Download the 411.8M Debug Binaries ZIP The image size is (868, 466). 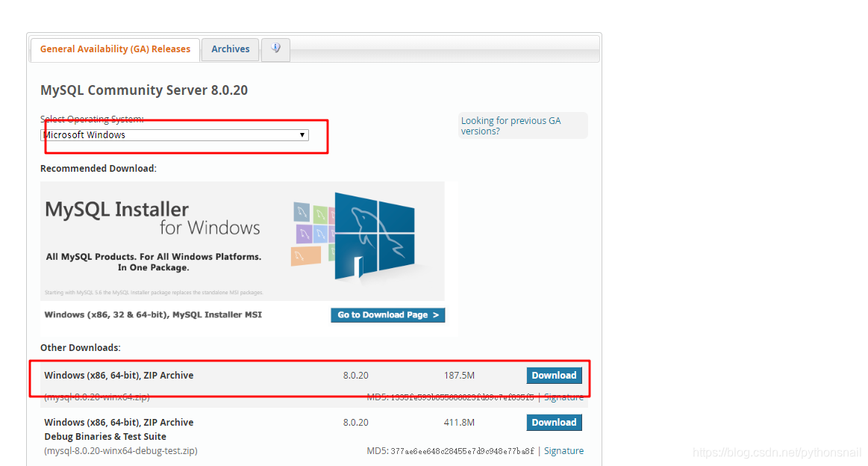[x=554, y=422]
